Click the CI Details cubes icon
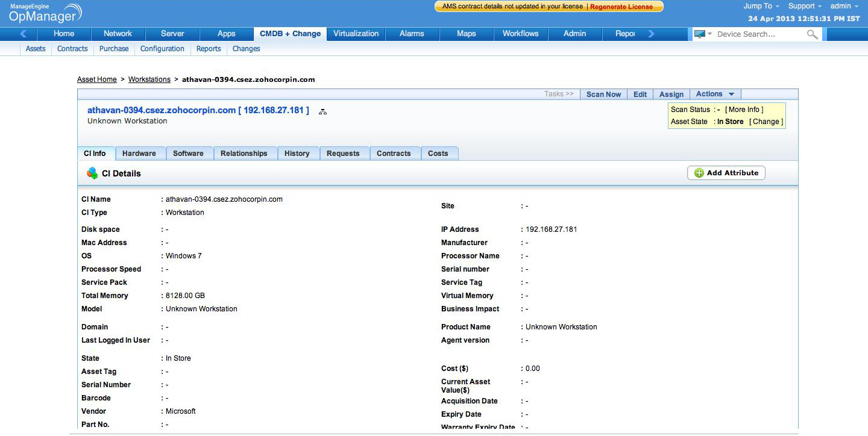 coord(92,173)
